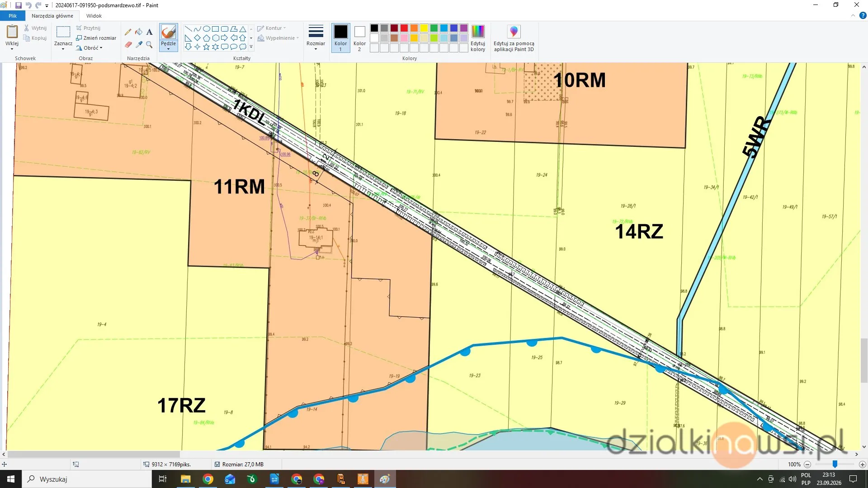This screenshot has height=488, width=868.
Task: Toggle Kolor 1 as active color
Action: 340,38
